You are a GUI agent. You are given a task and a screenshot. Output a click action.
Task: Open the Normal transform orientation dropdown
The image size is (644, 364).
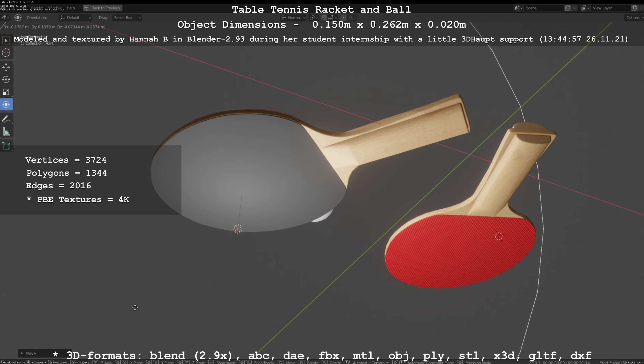293,17
